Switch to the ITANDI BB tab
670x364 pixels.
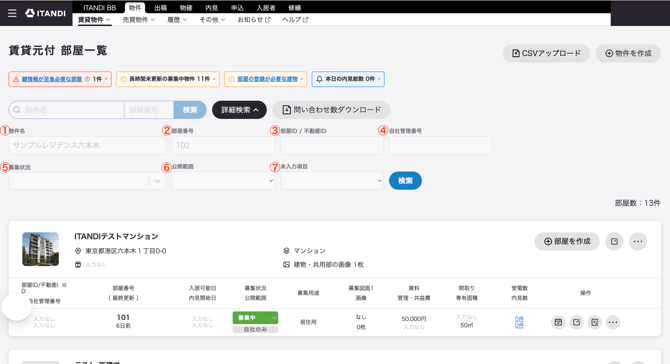coord(99,8)
